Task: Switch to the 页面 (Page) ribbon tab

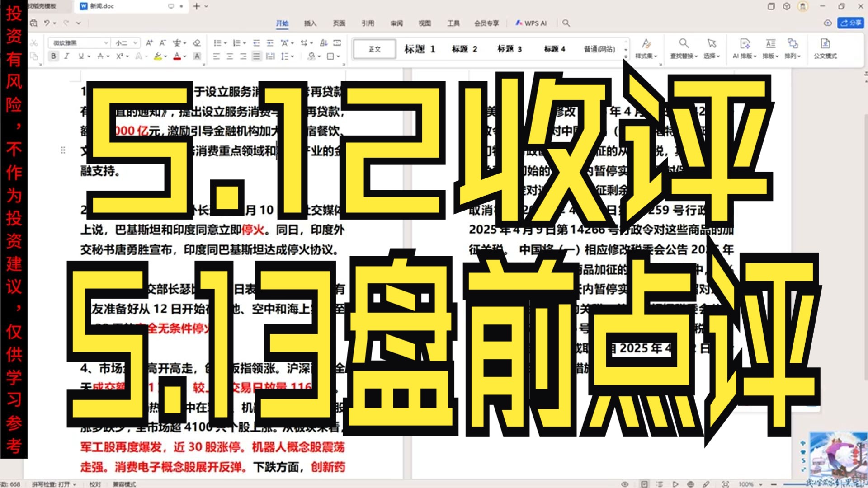Action: coord(339,23)
